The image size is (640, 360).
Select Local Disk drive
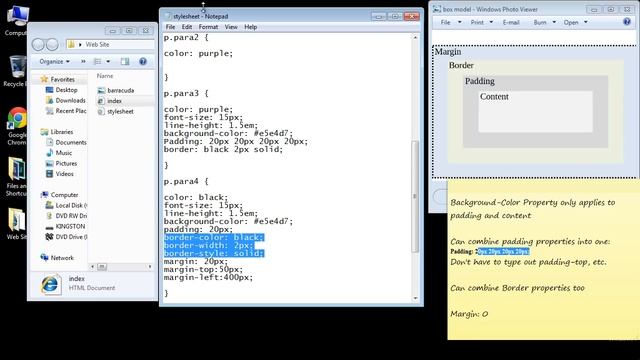tap(71, 205)
